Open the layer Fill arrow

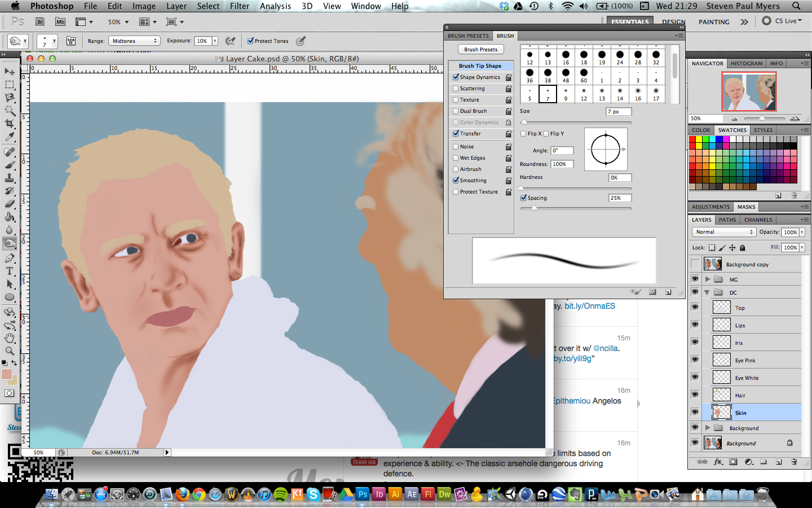802,247
